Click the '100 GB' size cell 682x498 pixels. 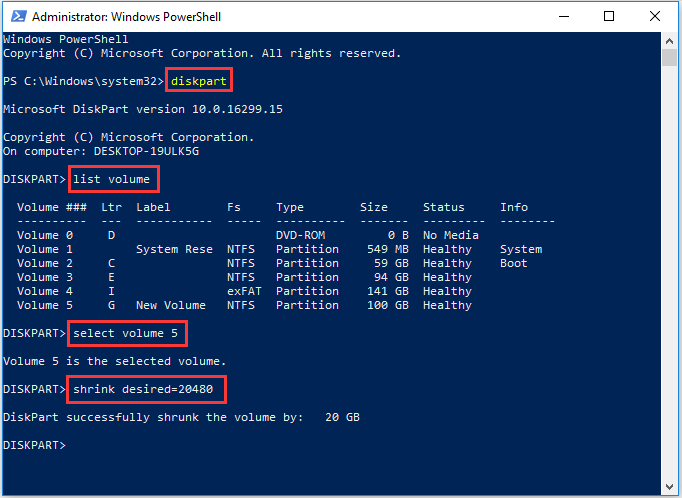388,305
